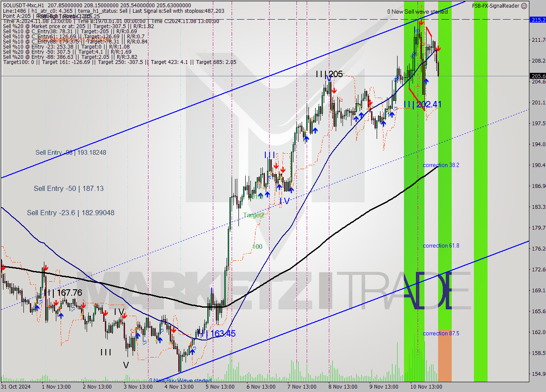Click the '31 Oct 2024' date label

(15, 387)
